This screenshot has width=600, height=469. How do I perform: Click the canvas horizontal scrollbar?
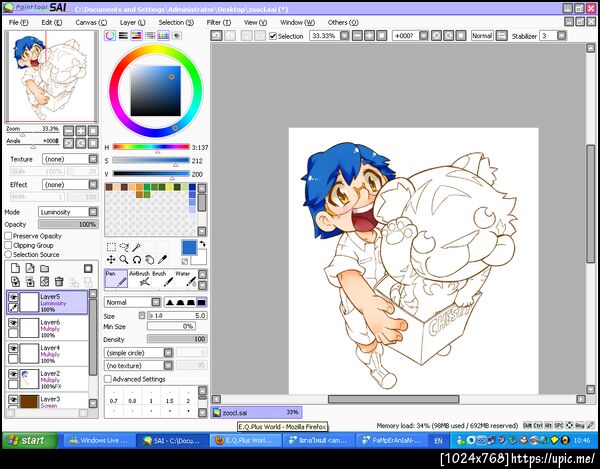coord(393,399)
